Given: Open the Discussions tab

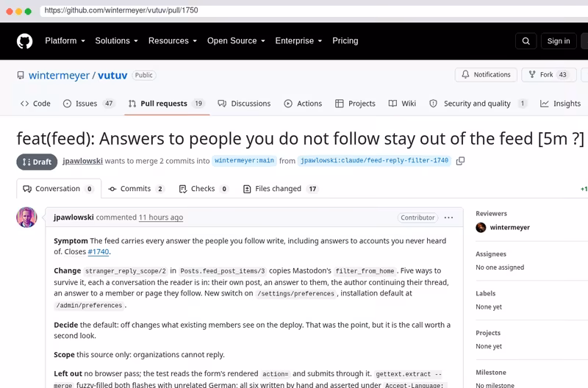Looking at the screenshot, I should pos(244,104).
